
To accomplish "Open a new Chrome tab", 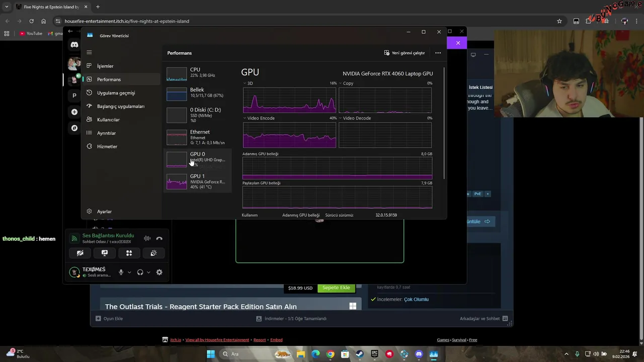I will click(x=98, y=7).
